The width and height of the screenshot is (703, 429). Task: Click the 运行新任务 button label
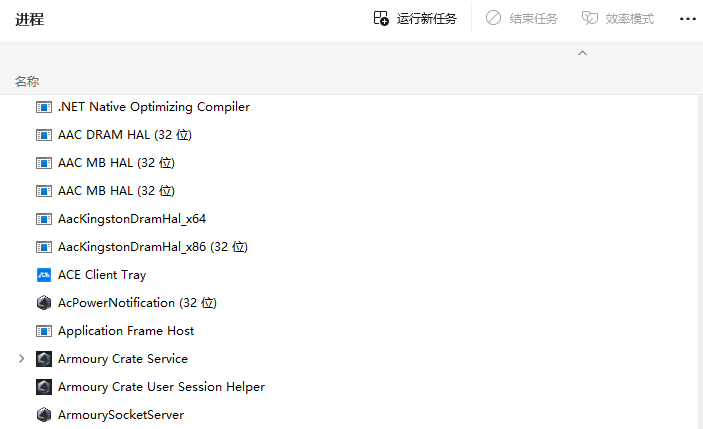pyautogui.click(x=427, y=19)
